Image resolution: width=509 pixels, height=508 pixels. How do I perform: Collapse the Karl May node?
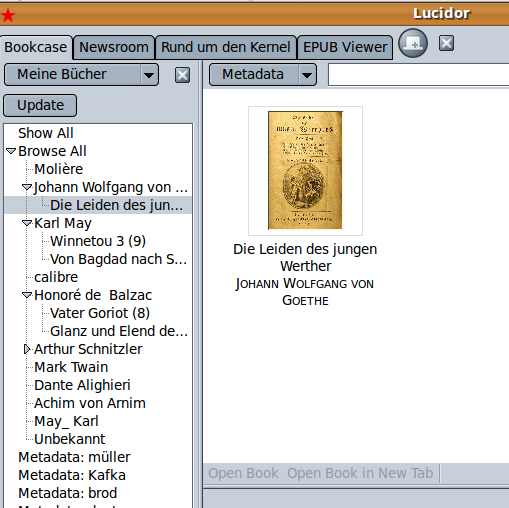point(27,223)
